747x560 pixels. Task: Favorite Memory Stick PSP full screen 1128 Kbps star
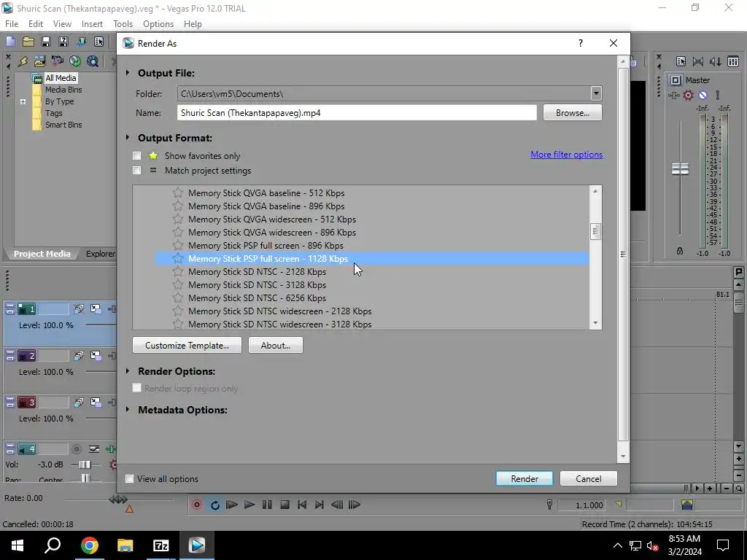[x=178, y=259]
